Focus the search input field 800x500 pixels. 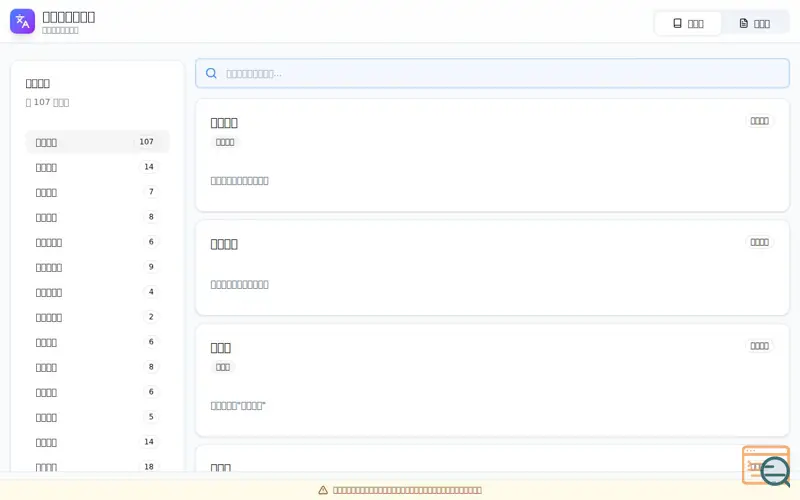pos(492,73)
